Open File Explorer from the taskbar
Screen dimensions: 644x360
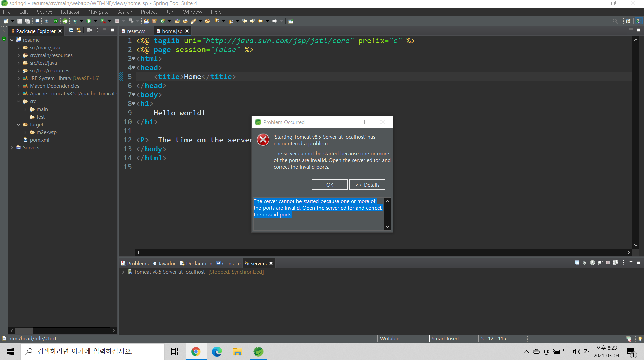[x=237, y=351]
